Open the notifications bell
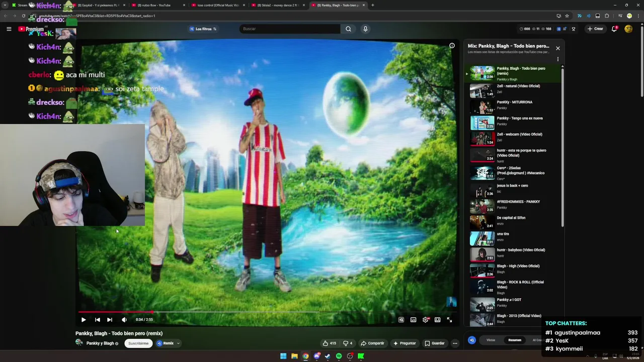 pyautogui.click(x=614, y=29)
